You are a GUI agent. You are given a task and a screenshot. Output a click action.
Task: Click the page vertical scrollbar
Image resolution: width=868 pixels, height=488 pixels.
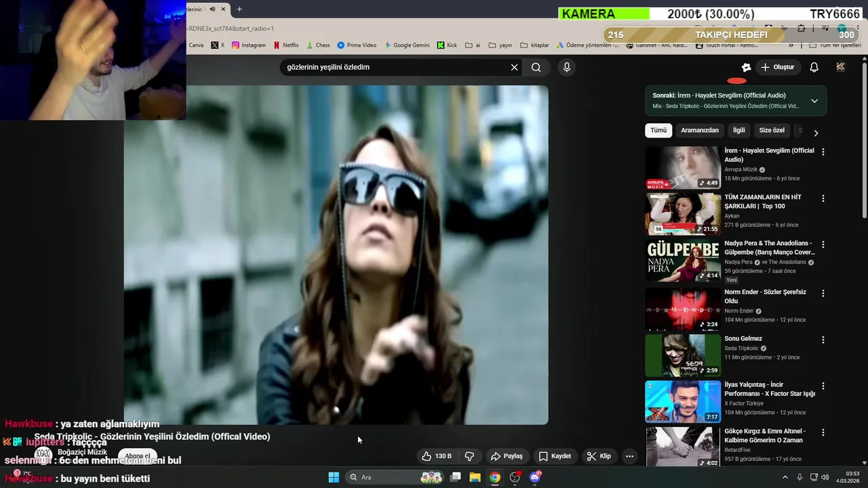pos(864,140)
